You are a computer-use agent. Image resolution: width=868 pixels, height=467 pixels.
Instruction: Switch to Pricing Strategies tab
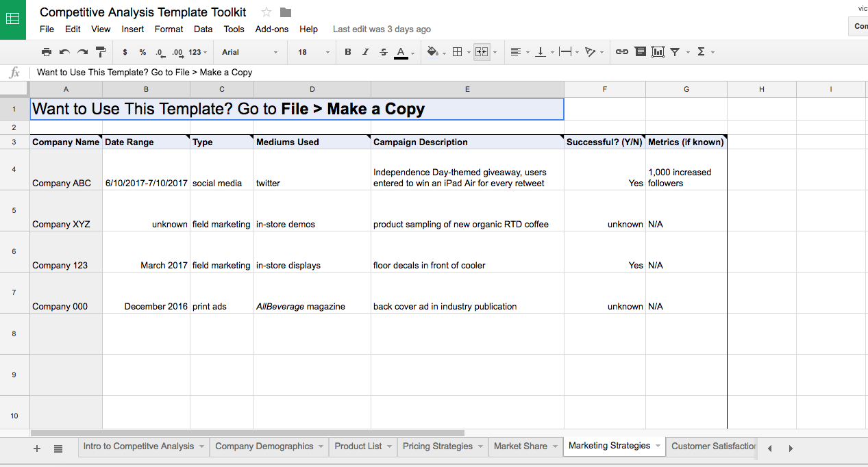[x=438, y=446]
